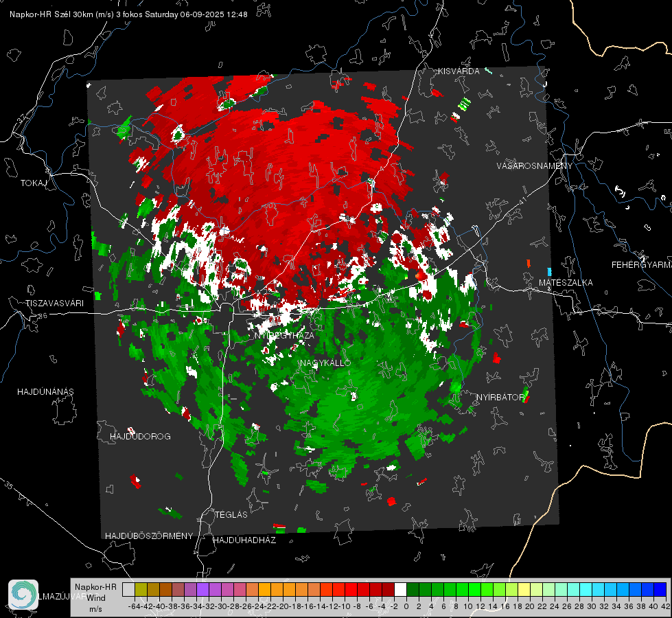Click road number 36 near Tiszavasvári
The width and height of the screenshot is (672, 618).
(43, 316)
